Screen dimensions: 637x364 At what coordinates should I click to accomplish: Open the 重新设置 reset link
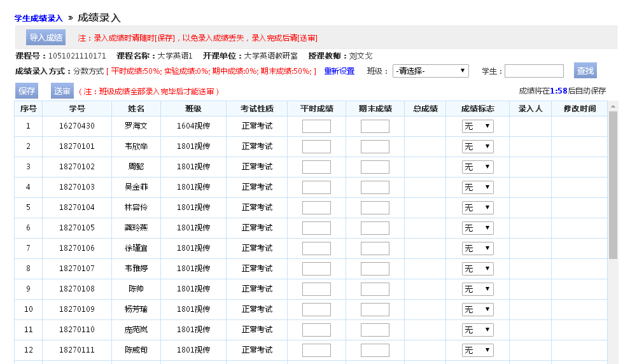339,71
